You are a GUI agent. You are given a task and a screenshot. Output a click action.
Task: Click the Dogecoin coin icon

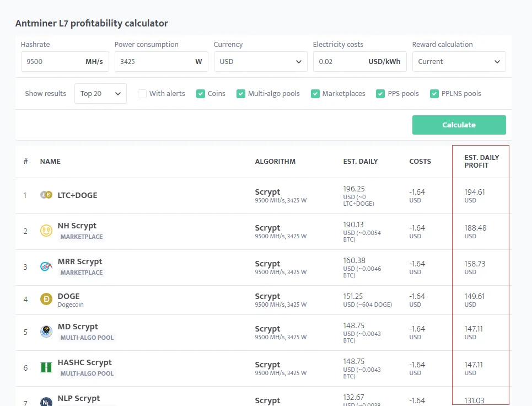(46, 299)
